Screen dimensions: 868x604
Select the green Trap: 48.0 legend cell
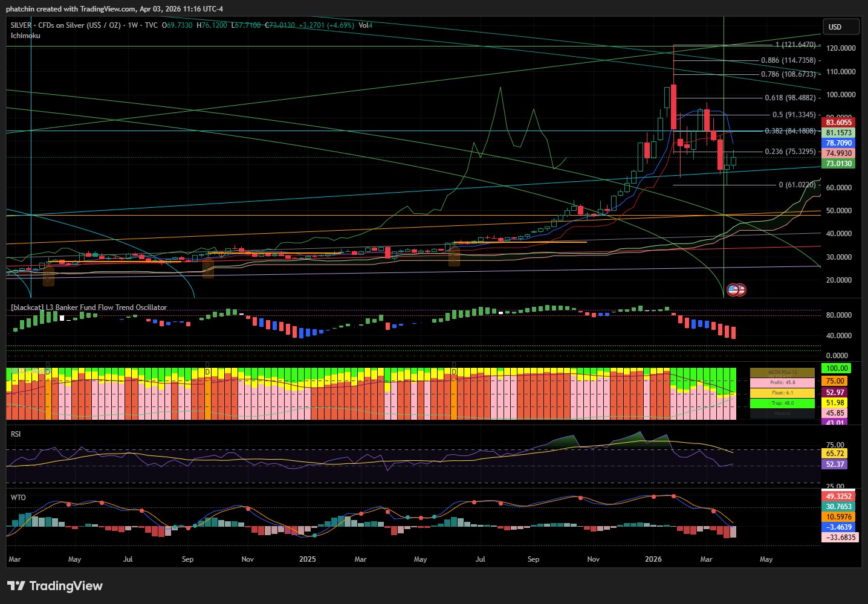pyautogui.click(x=782, y=403)
